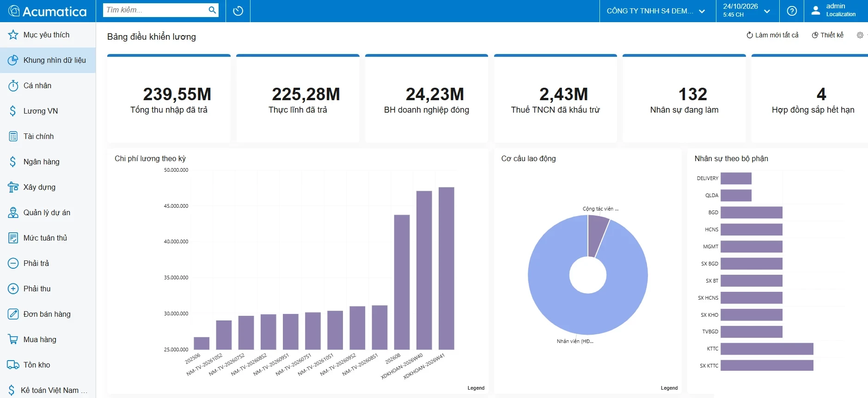
Task: Click the admin user avatar icon
Action: point(816,10)
